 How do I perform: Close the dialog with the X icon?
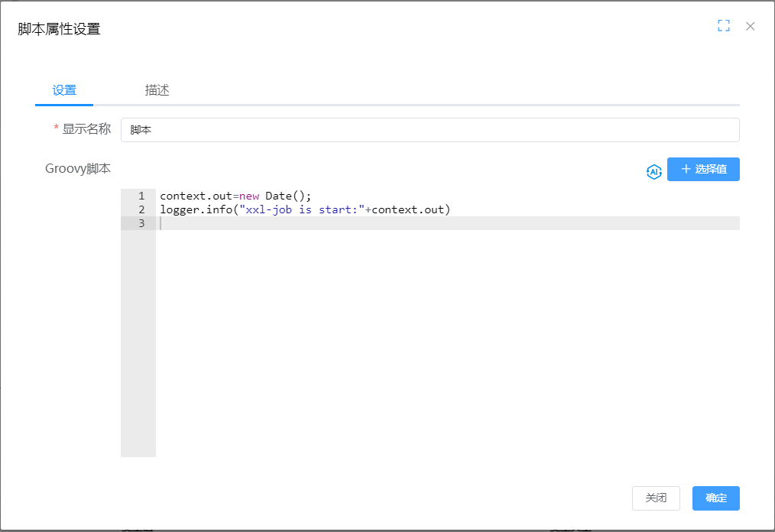[x=751, y=26]
